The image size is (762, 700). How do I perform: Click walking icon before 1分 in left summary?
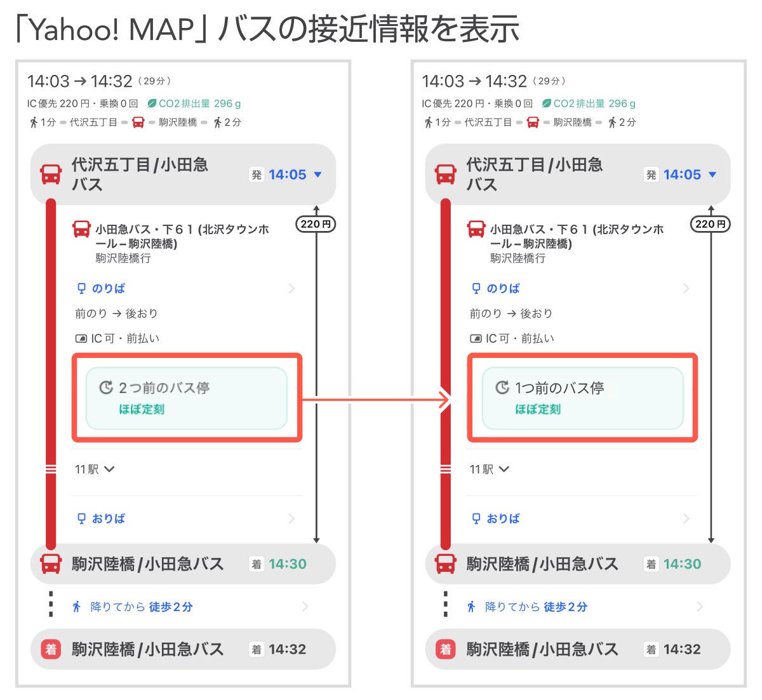34,122
